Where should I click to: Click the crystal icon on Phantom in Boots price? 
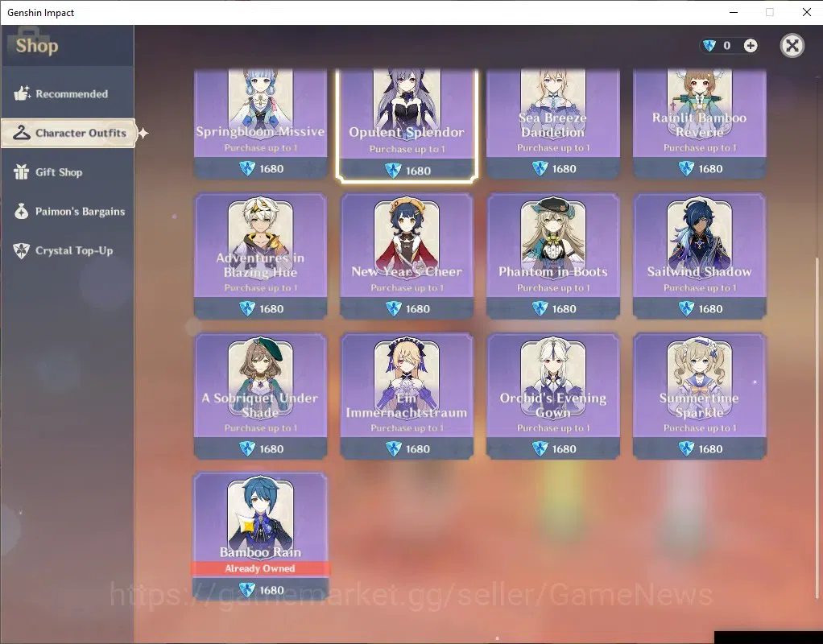(x=540, y=308)
